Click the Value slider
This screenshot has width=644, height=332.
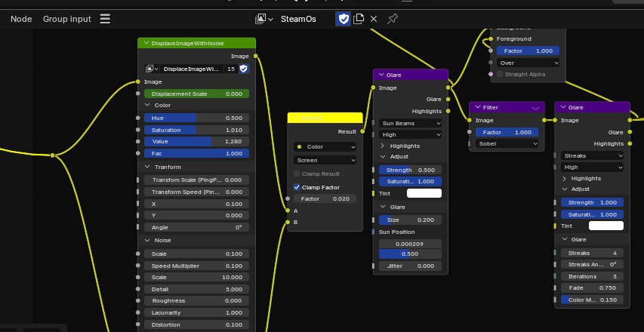coord(197,142)
